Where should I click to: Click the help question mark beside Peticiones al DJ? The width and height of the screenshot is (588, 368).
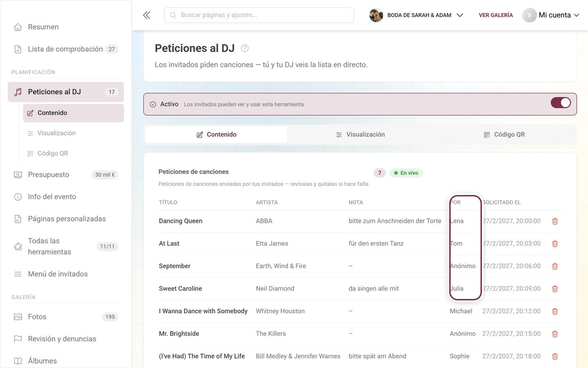click(x=245, y=48)
